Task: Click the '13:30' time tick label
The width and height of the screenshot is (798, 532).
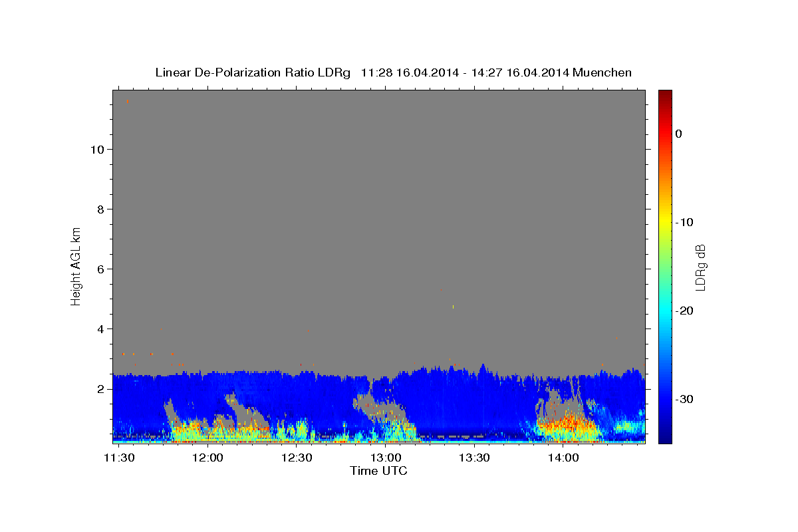Action: point(474,458)
